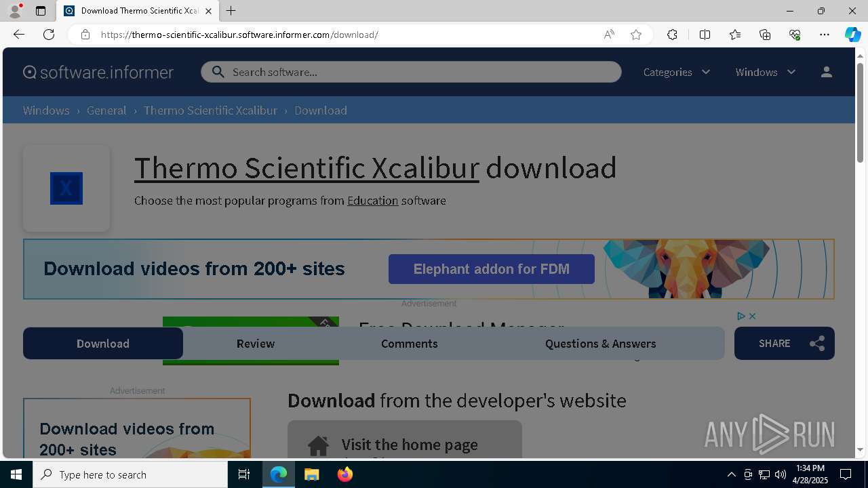Open Task View on taskbar
This screenshot has width=868, height=488.
click(244, 474)
